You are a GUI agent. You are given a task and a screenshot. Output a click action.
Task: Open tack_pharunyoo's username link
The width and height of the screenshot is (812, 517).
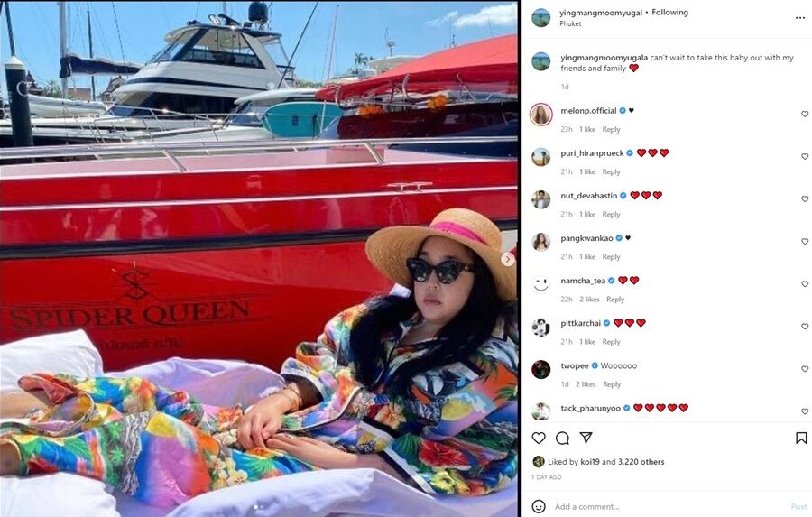pos(590,408)
